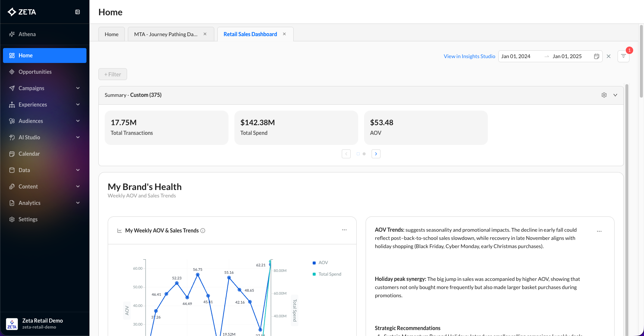Expand the Audiences menu chevron
This screenshot has width=644, height=336.
point(78,121)
